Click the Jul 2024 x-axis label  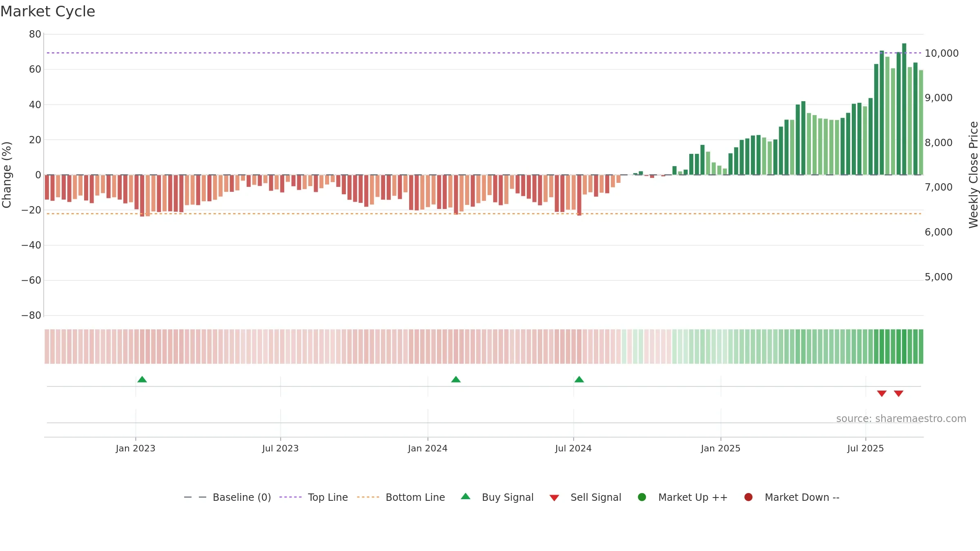(x=573, y=449)
